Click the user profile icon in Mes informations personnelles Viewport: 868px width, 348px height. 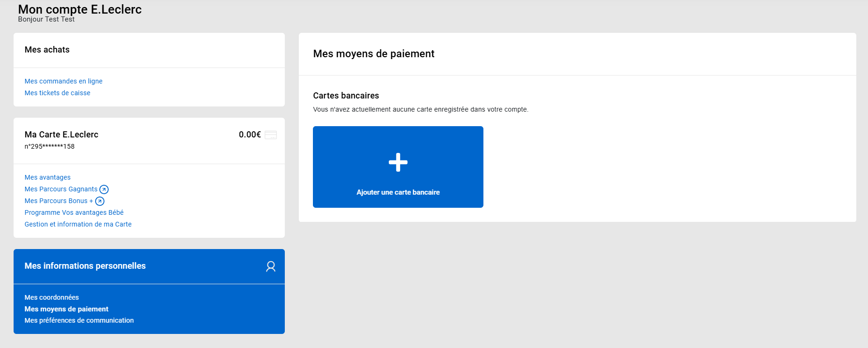pos(271,266)
